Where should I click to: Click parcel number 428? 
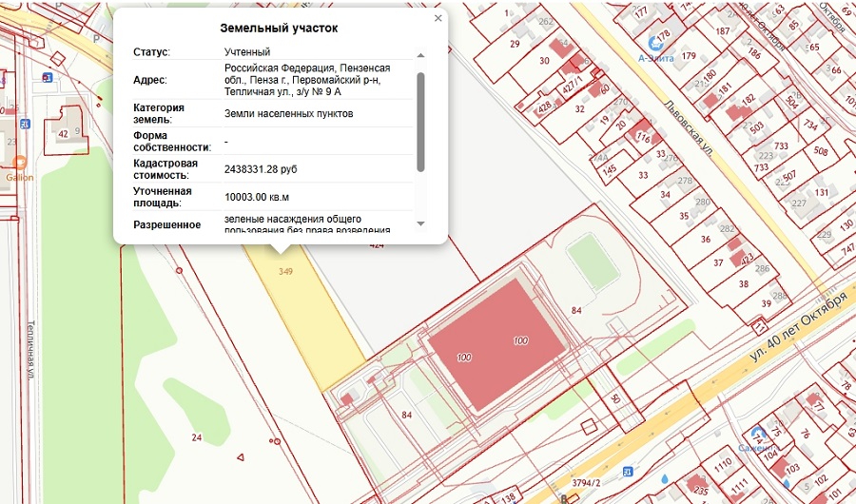pyautogui.click(x=545, y=107)
